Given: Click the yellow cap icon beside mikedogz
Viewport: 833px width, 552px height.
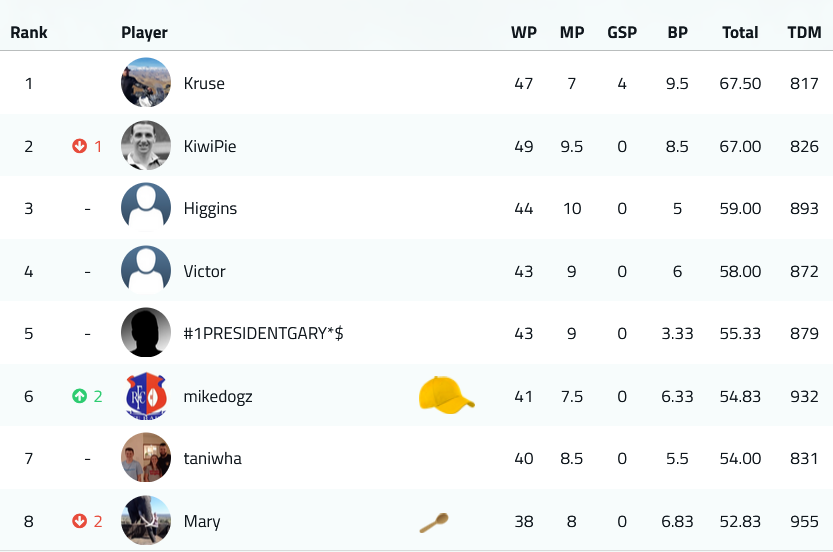Looking at the screenshot, I should [x=446, y=395].
